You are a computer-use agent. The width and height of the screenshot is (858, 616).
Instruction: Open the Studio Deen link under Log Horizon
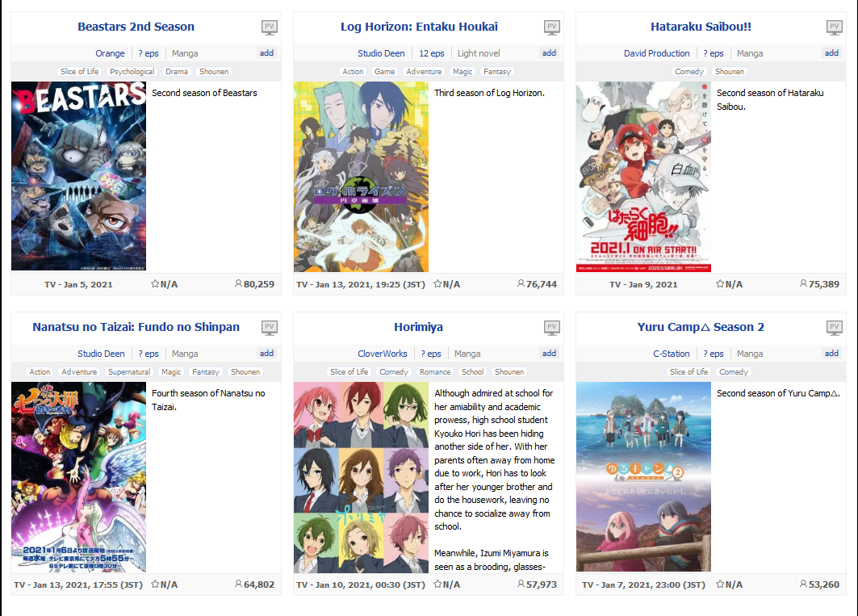[381, 53]
